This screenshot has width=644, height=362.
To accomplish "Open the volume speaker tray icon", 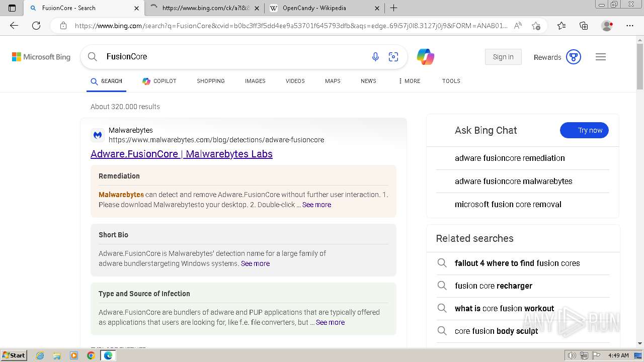I will tap(572, 355).
